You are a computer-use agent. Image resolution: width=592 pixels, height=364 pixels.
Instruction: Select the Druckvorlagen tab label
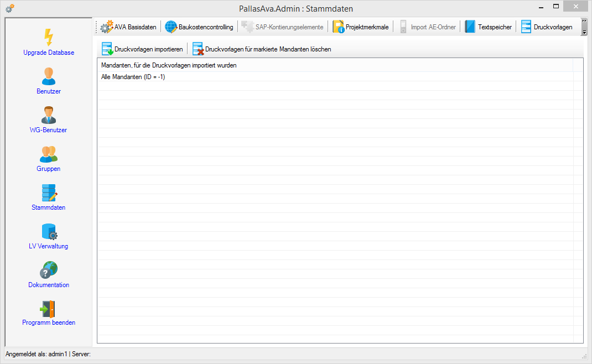pyautogui.click(x=553, y=27)
